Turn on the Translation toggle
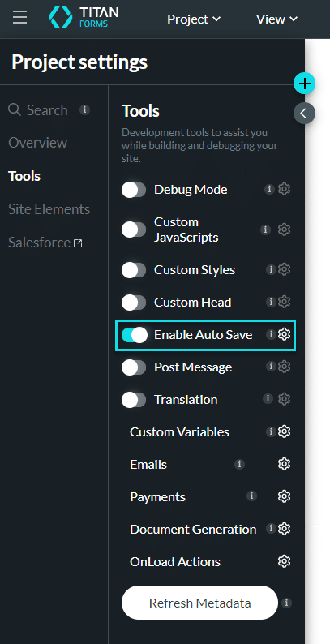Viewport: 330px width, 644px height. pos(134,400)
